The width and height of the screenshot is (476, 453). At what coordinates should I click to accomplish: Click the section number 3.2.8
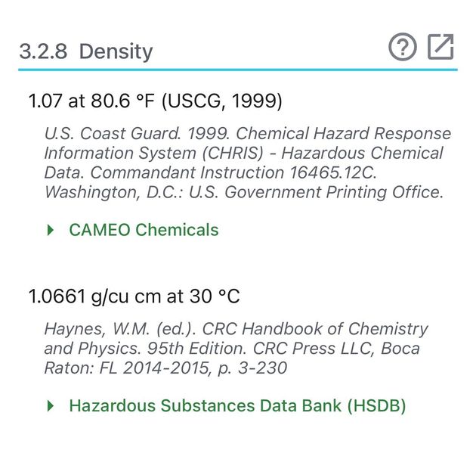click(43, 51)
